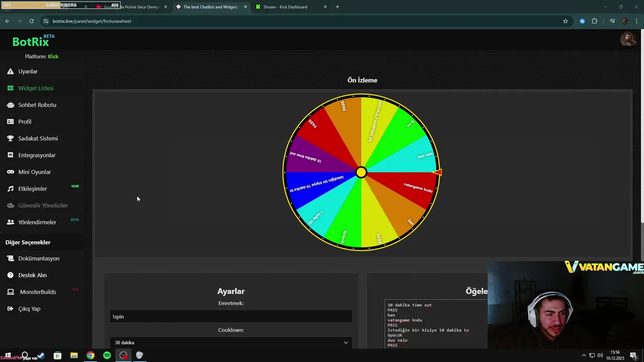The height and width of the screenshot is (362, 644).
Task: Switch to the Polisle Gece Devriyesi tab
Action: (x=131, y=7)
